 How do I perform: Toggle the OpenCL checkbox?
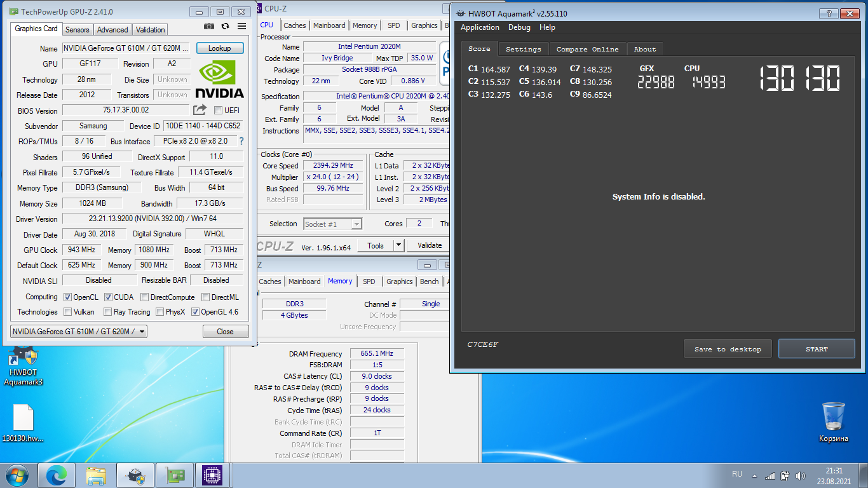coord(68,297)
